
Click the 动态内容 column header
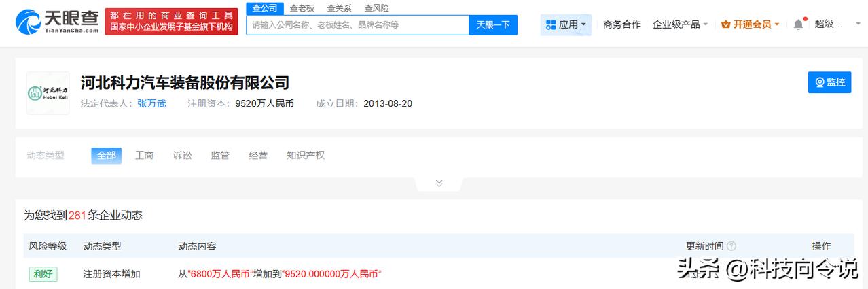tap(197, 246)
